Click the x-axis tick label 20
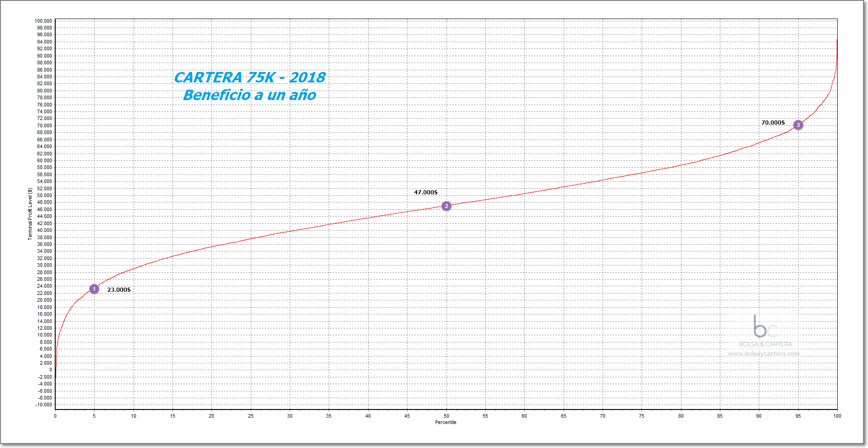This screenshot has width=868, height=448. click(x=211, y=416)
